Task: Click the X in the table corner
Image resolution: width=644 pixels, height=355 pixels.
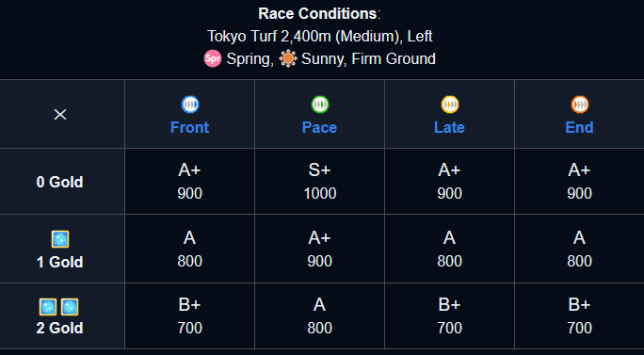Action: pos(60,115)
